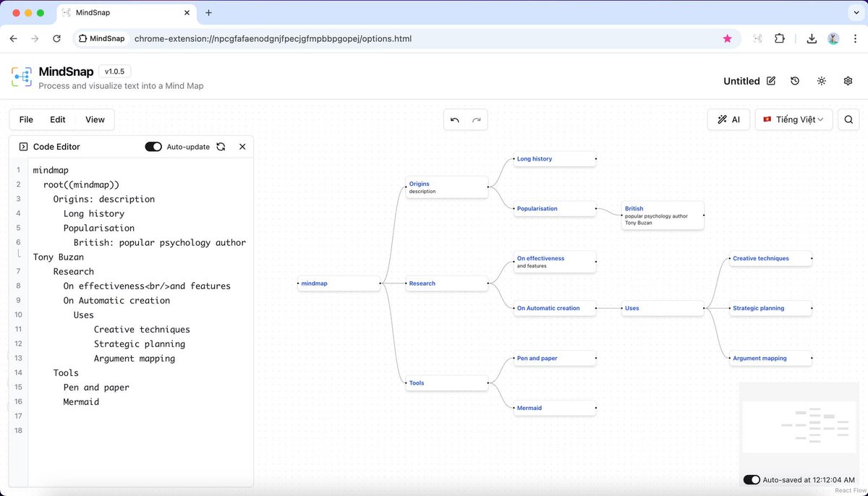The image size is (868, 496).
Task: Open the File menu
Action: point(26,119)
